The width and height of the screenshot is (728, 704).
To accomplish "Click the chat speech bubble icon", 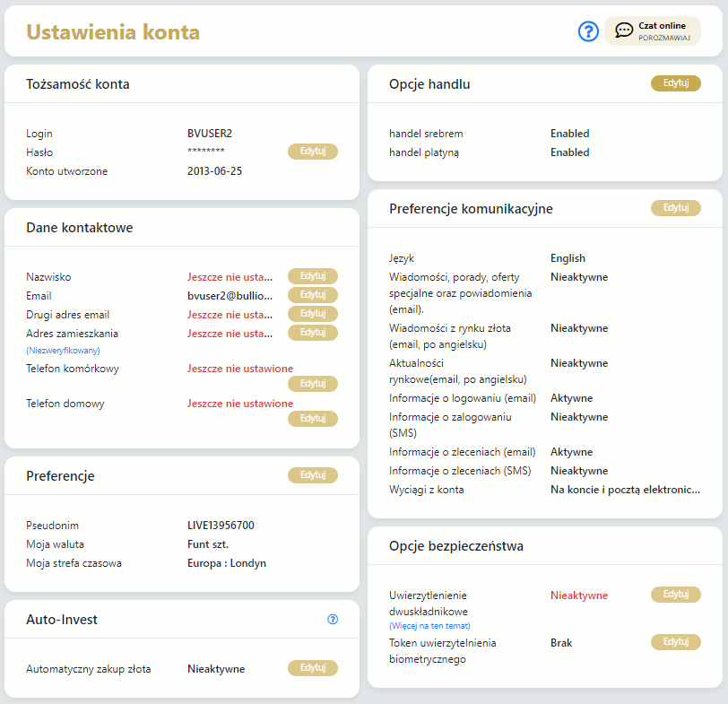I will [624, 31].
